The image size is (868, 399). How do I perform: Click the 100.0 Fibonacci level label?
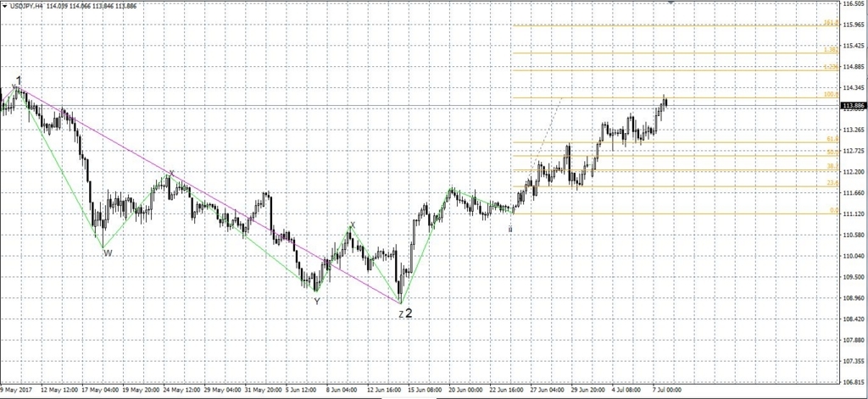tap(831, 95)
